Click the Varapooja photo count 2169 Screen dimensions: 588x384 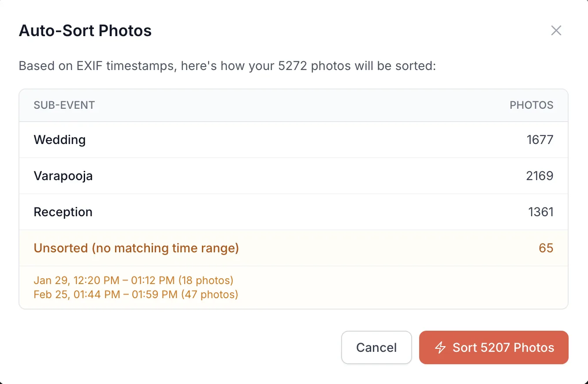(540, 176)
